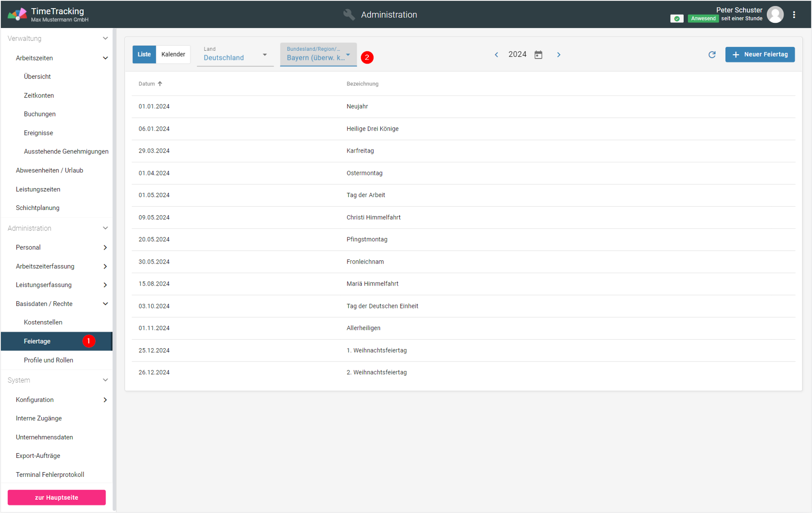Click the refresh icon next to Neuer Feiertag
Screen dimensions: 812x513
[712, 55]
